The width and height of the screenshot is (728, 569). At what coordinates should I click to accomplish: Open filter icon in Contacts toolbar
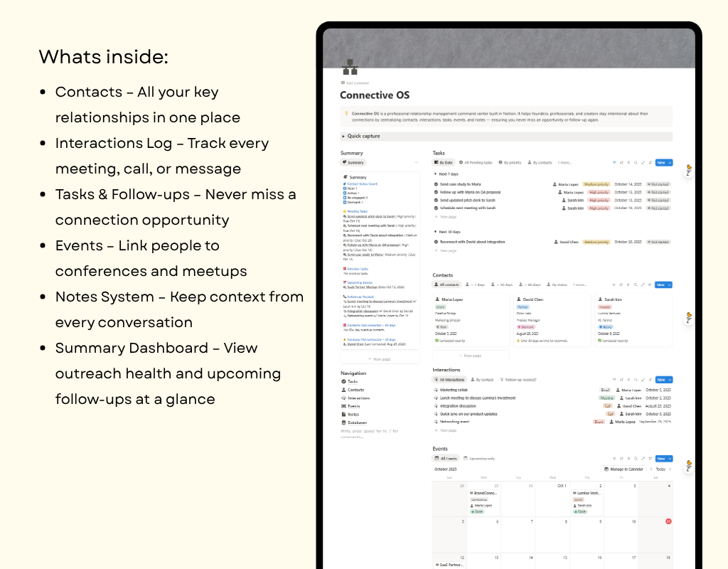(614, 284)
